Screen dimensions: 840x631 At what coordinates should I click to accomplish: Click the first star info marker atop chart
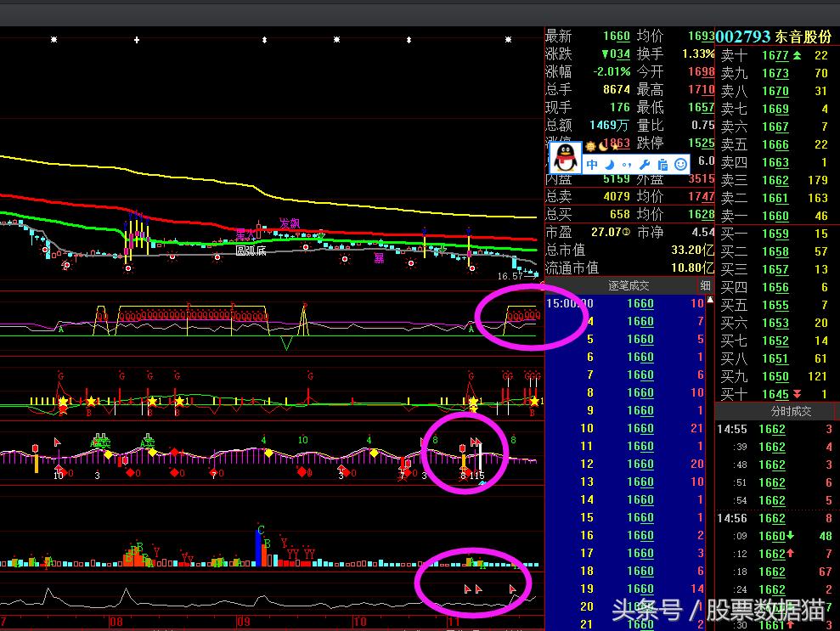pyautogui.click(x=54, y=39)
